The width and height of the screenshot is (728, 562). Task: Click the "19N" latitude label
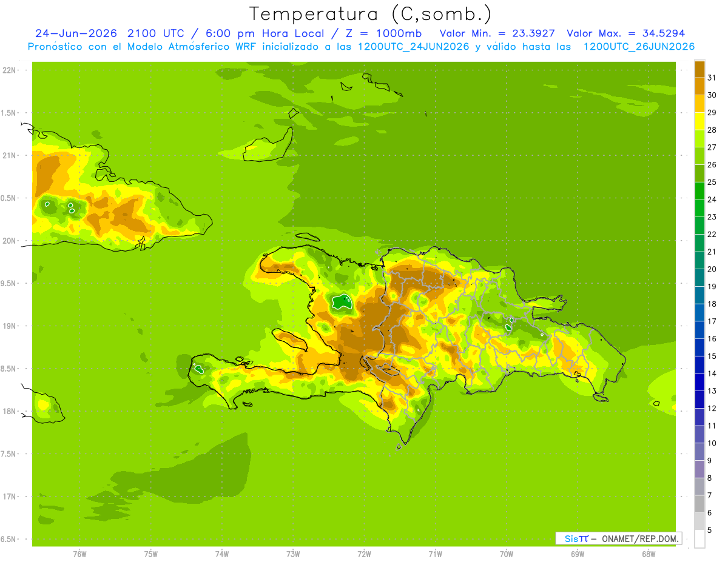point(9,326)
